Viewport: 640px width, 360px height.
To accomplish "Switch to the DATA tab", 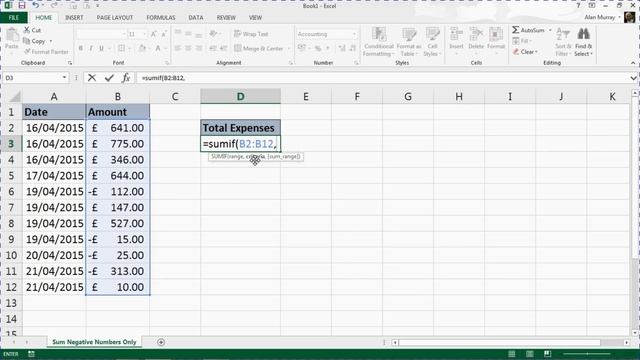I will click(196, 18).
